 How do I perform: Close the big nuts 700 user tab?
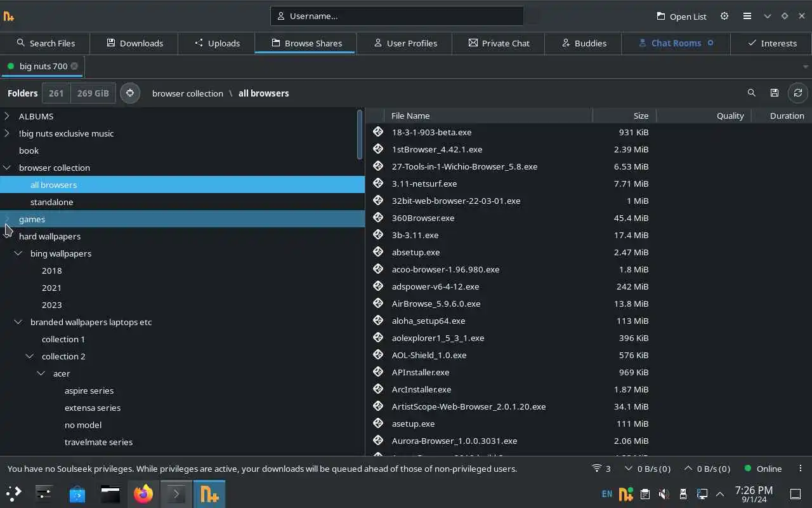74,66
